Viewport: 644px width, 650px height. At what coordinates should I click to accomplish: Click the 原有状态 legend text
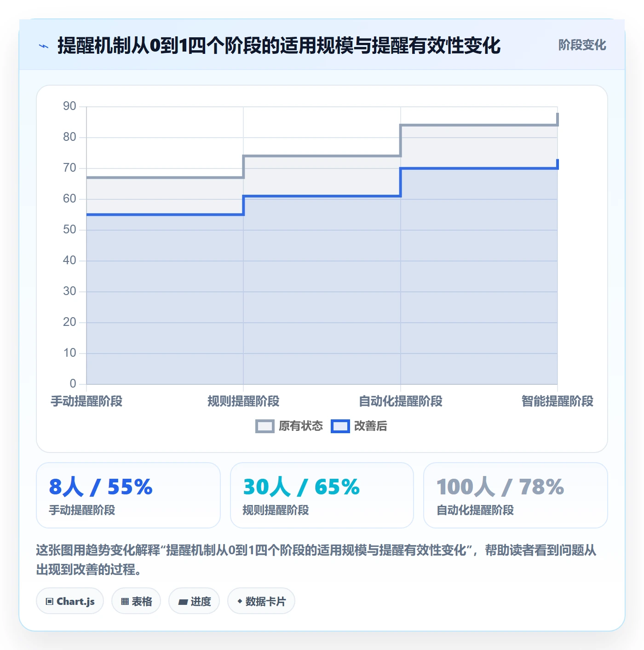[301, 426]
